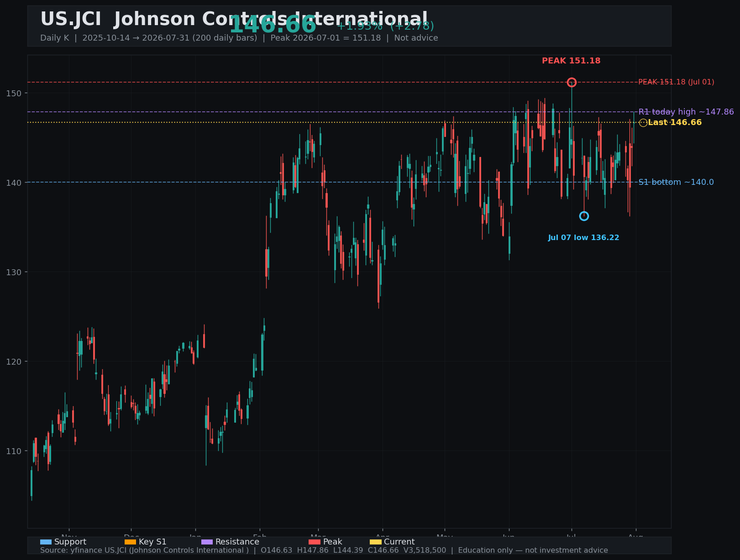The image size is (740, 560).
Task: Click the y-axis value 130
Action: click(x=14, y=272)
